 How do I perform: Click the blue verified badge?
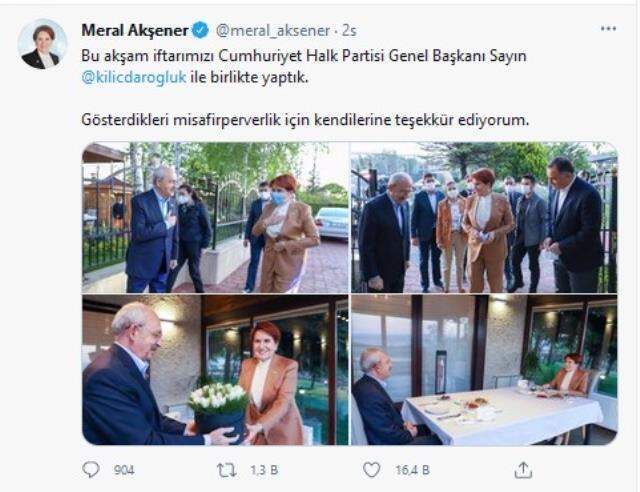(x=200, y=30)
